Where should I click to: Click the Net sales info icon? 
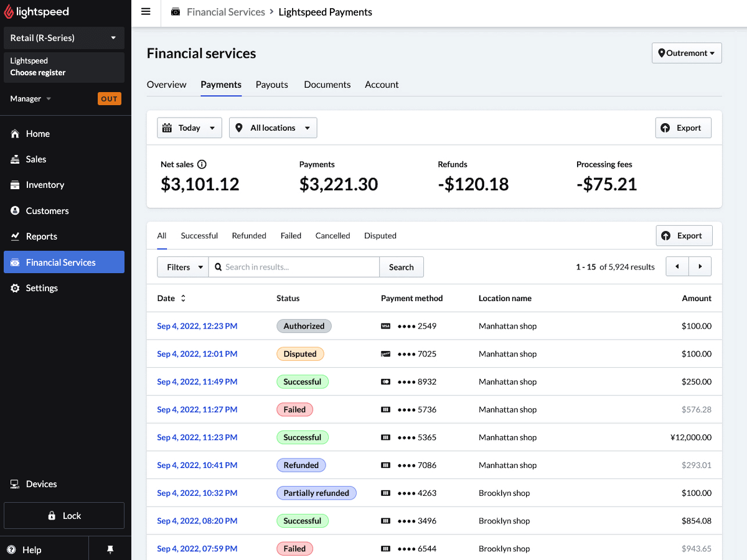[x=202, y=164]
